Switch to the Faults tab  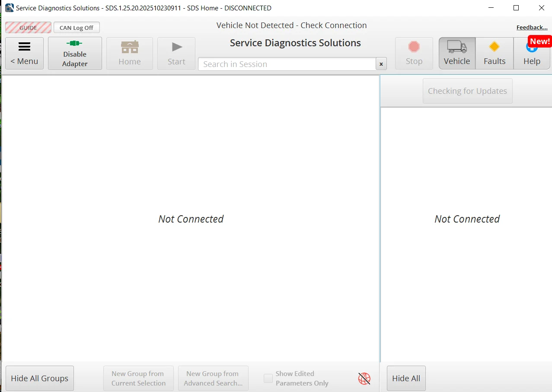pos(494,53)
